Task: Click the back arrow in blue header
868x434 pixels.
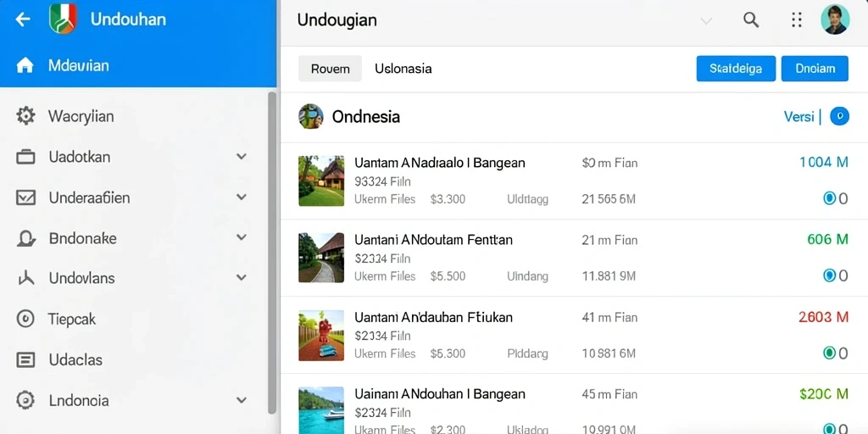Action: [x=23, y=20]
